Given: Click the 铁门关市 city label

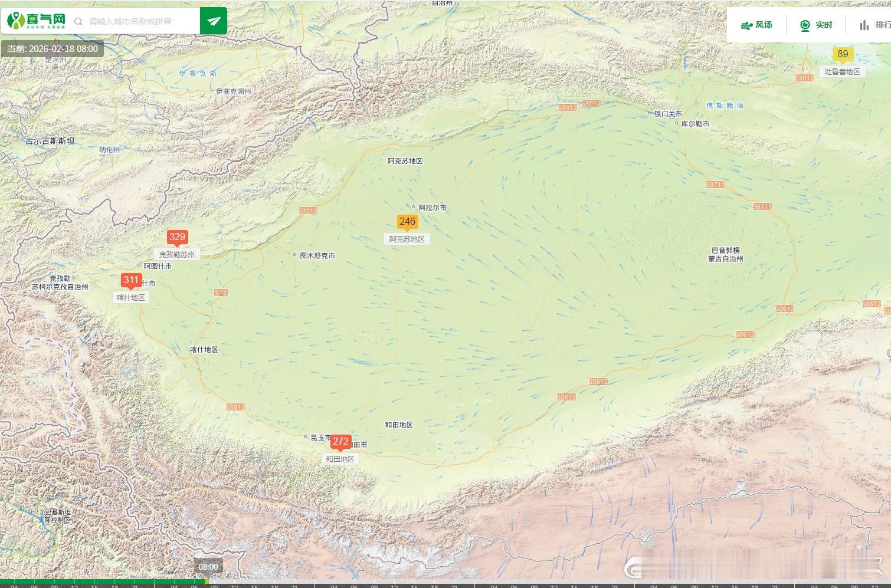Looking at the screenshot, I should [668, 113].
